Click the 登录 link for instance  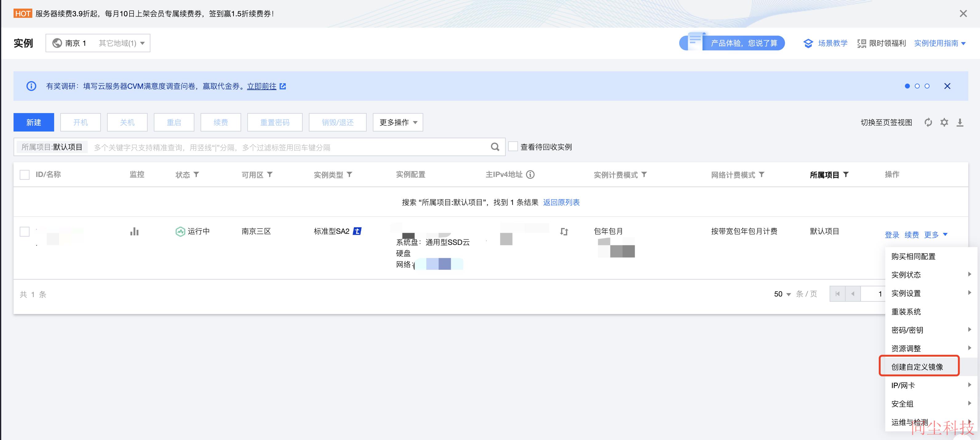(892, 235)
